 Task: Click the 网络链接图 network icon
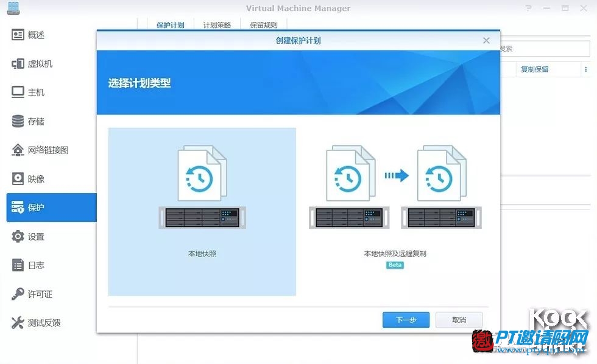[18, 150]
